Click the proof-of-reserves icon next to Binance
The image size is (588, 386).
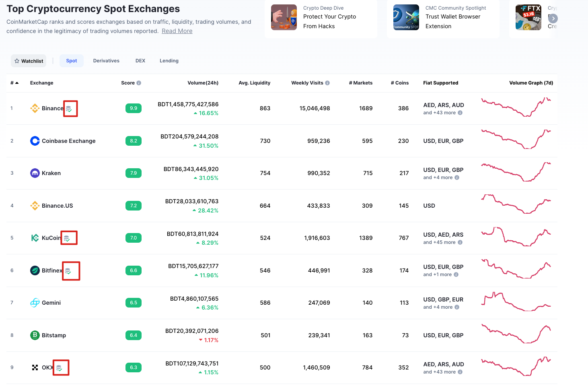(69, 109)
